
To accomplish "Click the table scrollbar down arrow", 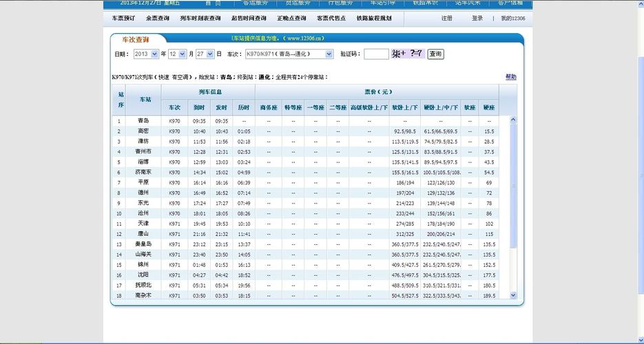I will click(x=513, y=294).
